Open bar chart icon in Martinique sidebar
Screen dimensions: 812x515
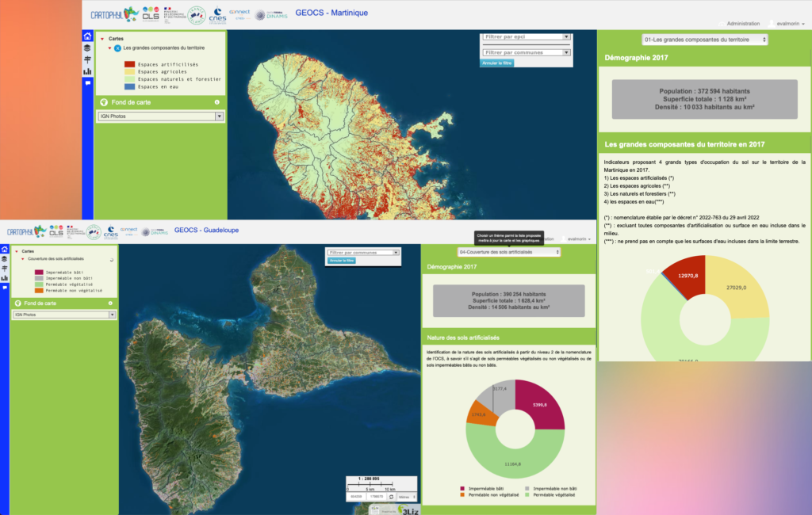point(87,71)
